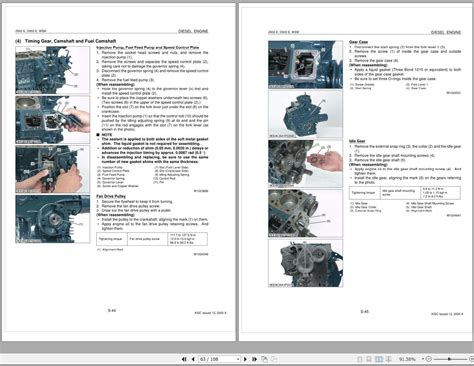
Task: Enable continuous single page scrolling
Action: click(369, 359)
